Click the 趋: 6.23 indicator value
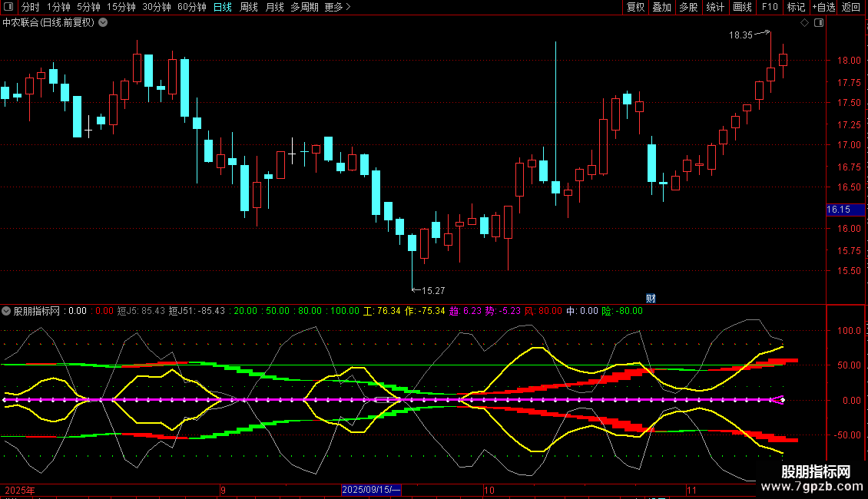The height and width of the screenshot is (499, 868). 465,311
